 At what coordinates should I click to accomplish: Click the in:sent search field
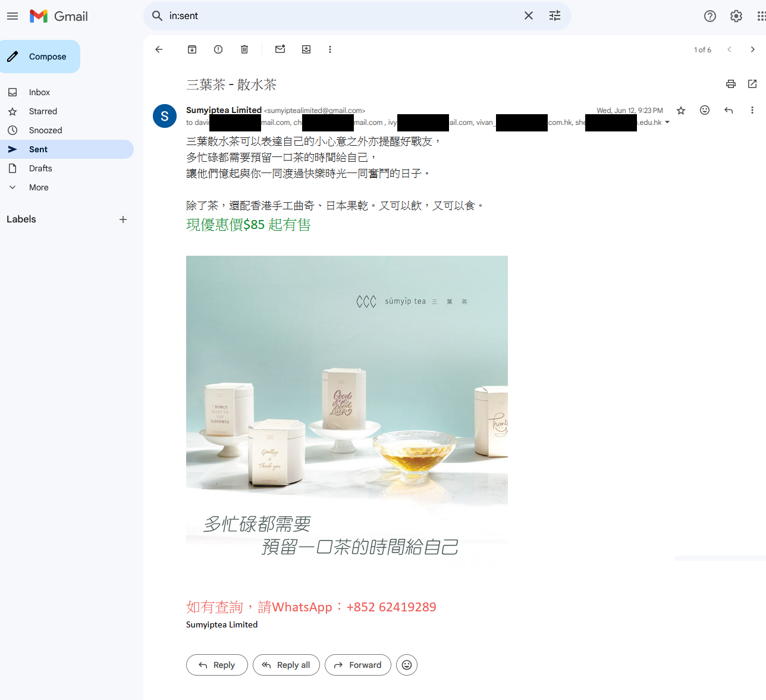[342, 16]
